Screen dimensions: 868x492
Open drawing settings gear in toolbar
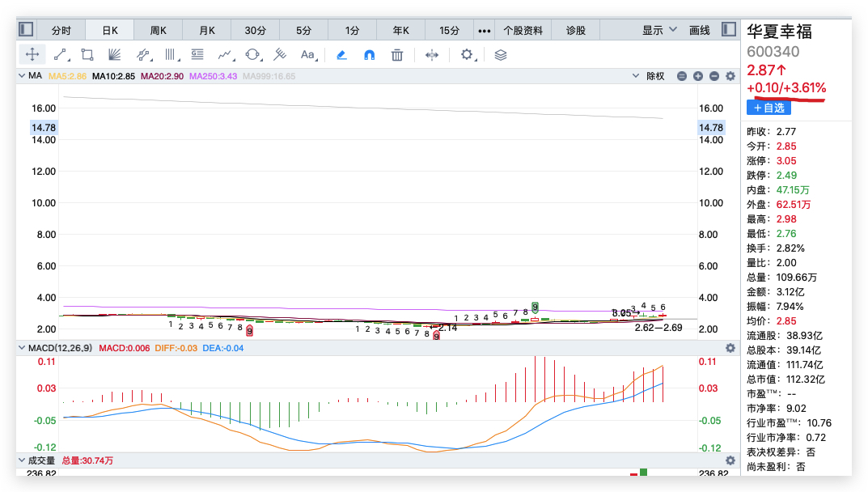coord(467,55)
